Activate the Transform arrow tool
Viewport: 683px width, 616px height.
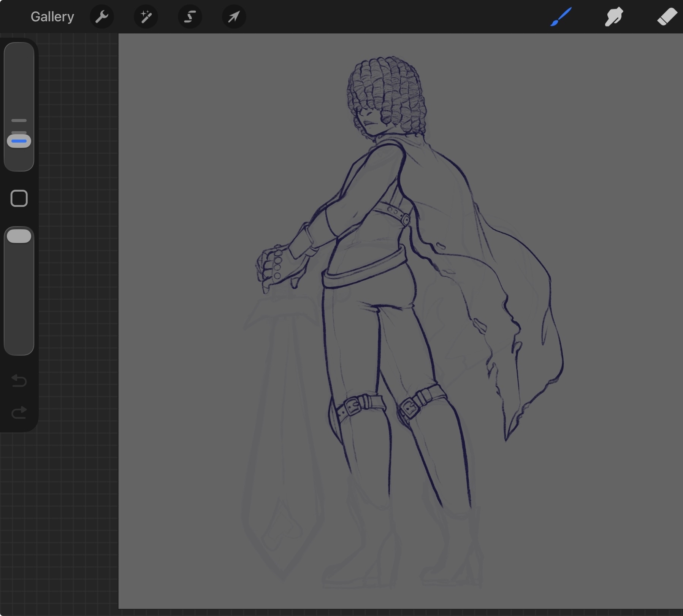(234, 17)
